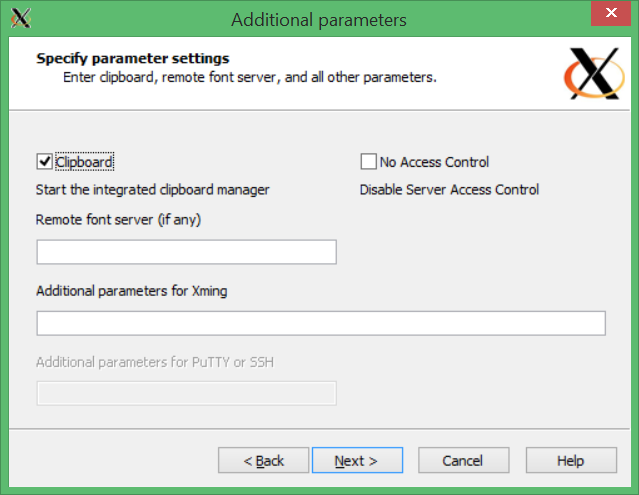Click the Specify parameter settings heading

133,58
